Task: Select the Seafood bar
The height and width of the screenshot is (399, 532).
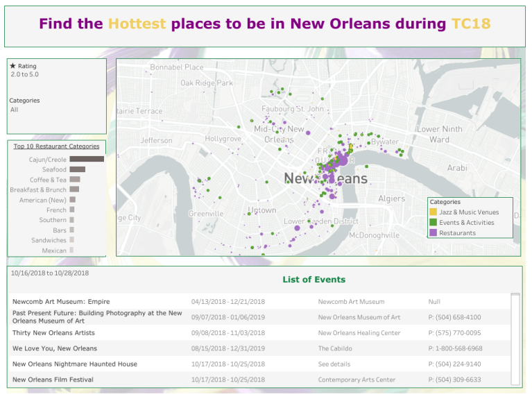Action: 78,169
